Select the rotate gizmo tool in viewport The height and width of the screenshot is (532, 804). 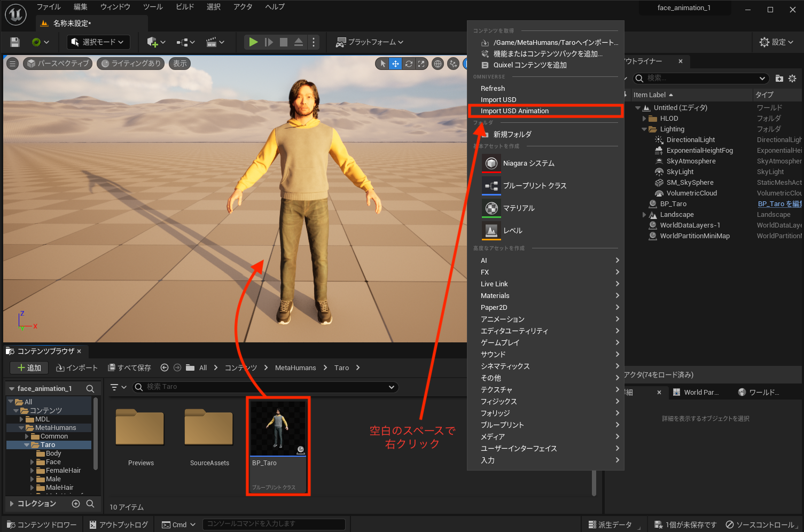pyautogui.click(x=409, y=64)
